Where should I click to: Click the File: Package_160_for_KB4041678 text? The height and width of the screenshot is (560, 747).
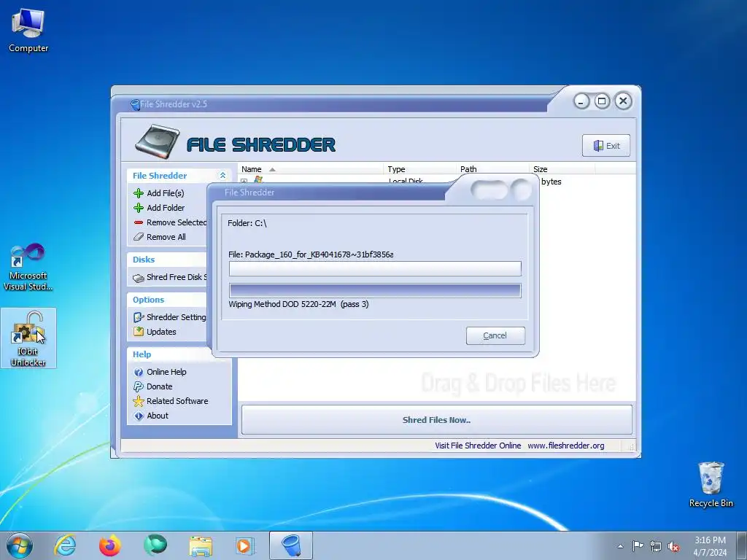(x=311, y=254)
